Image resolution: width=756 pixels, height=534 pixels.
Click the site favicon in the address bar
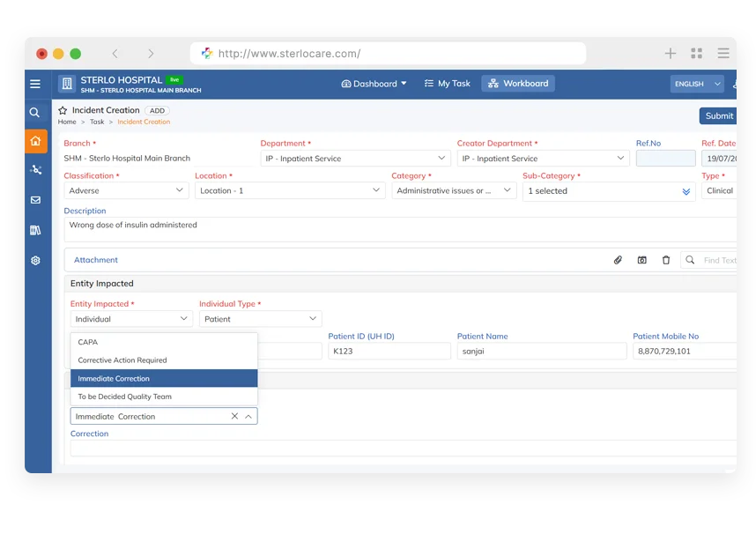point(207,53)
